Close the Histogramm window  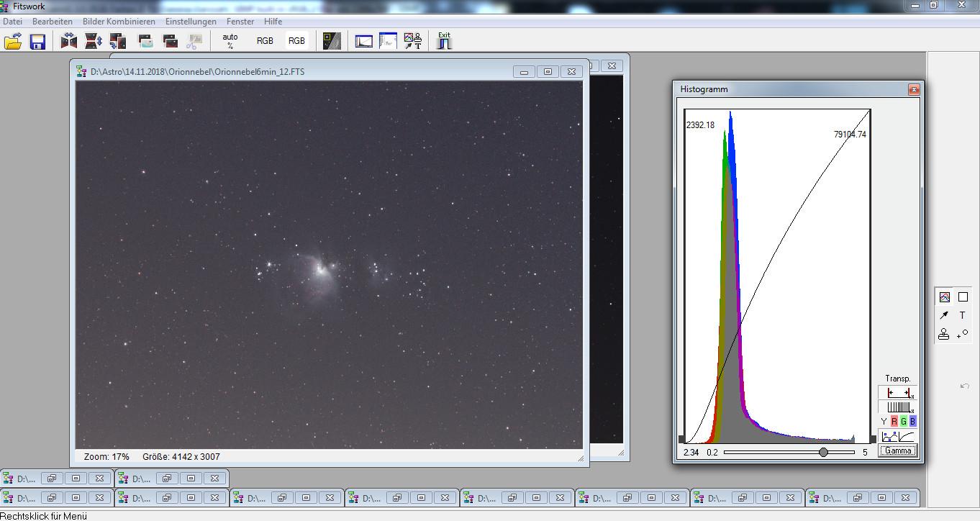(x=913, y=89)
